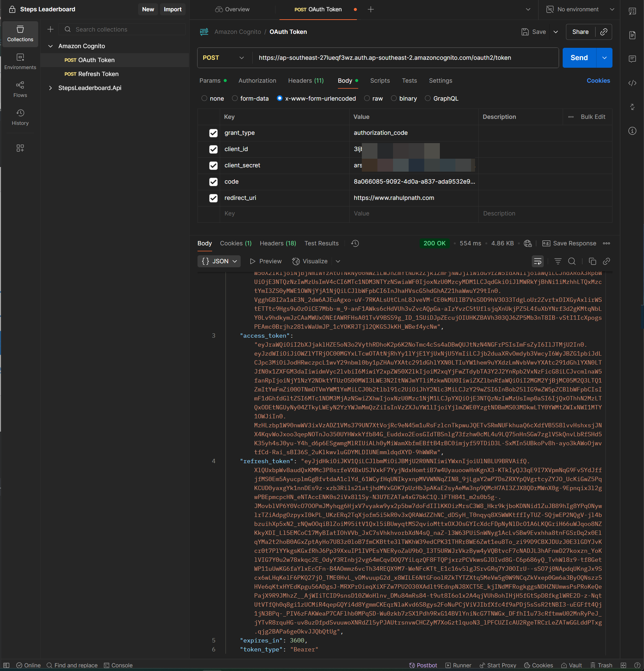
Task: Open the Flows sidebar section
Action: 20,89
